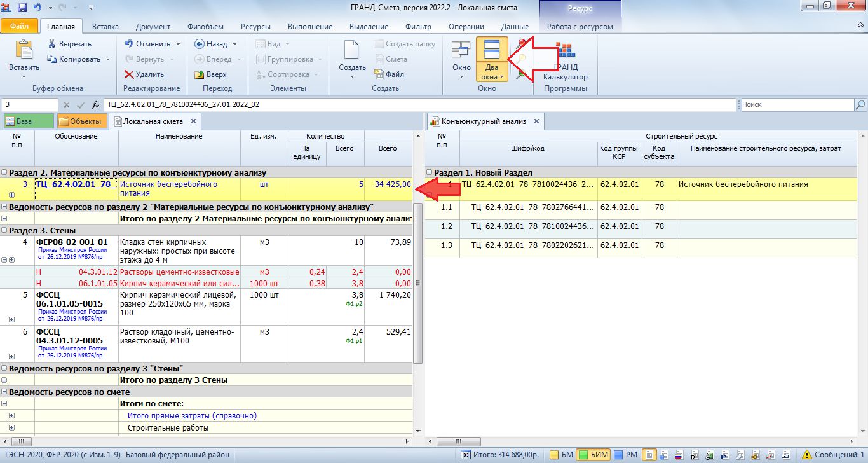Click the Поиск search field

(x=797, y=104)
